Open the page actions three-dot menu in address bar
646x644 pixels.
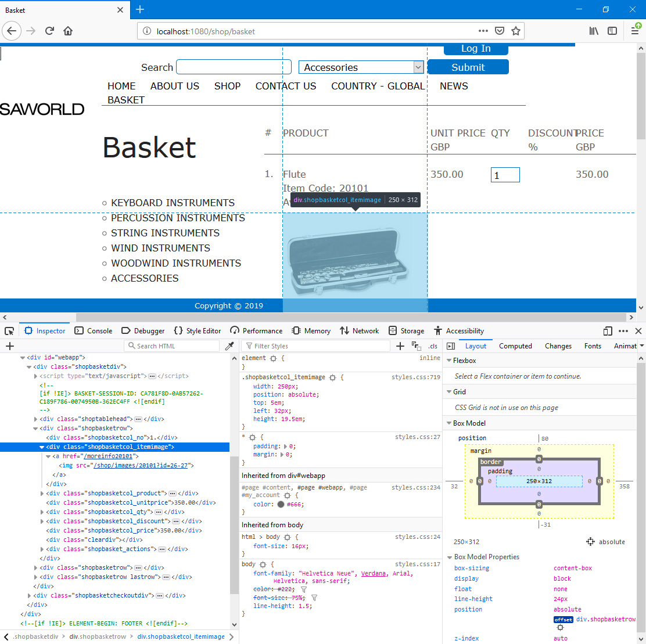pyautogui.click(x=483, y=31)
